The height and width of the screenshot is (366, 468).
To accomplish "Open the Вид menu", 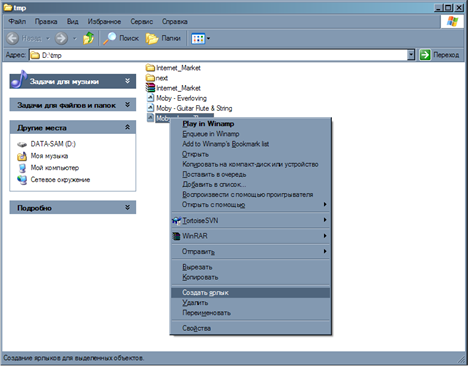I will click(x=72, y=22).
